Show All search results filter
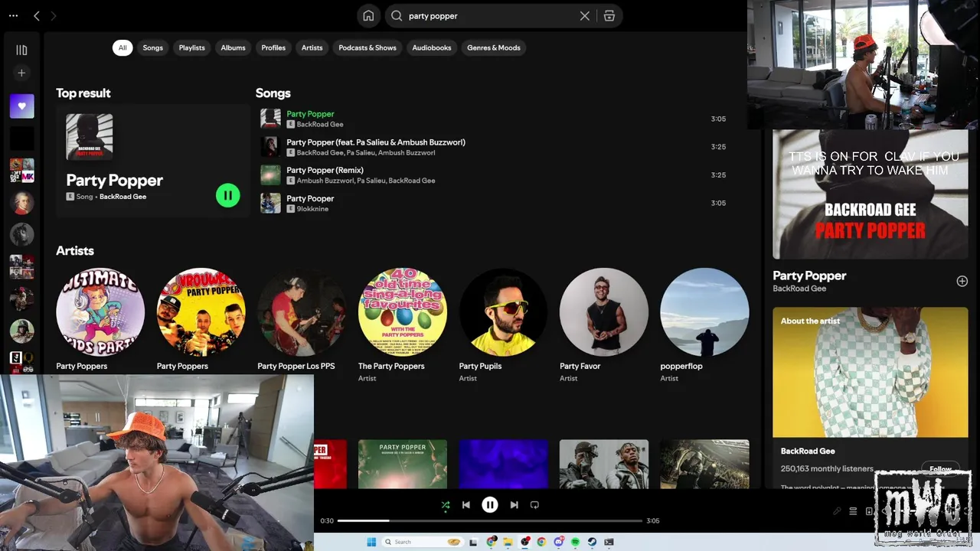Viewport: 980px width, 551px height. 122,47
